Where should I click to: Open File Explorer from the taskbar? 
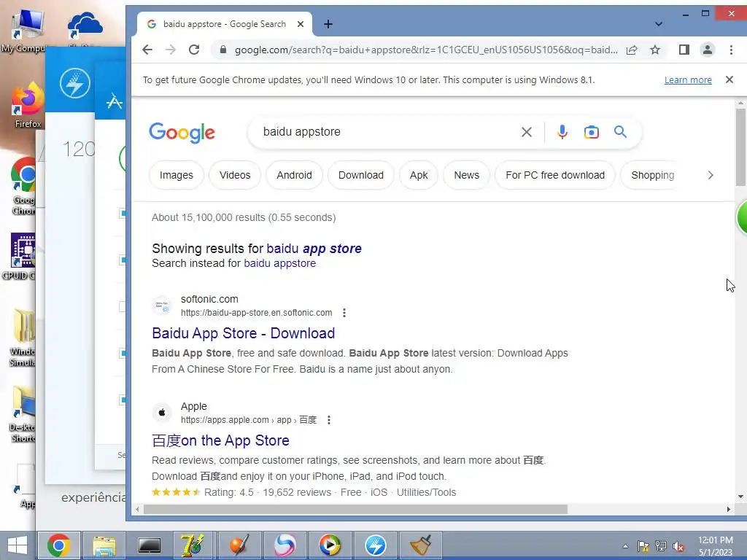[104, 545]
